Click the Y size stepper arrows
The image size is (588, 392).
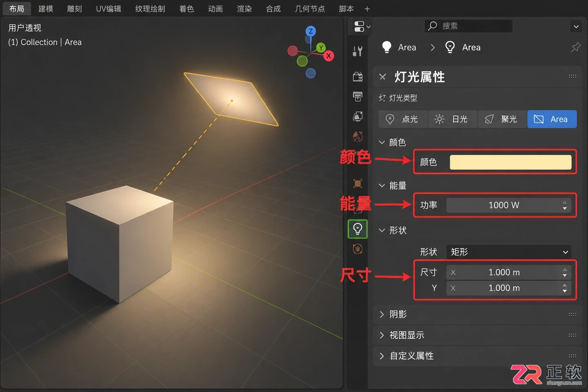[x=565, y=288]
